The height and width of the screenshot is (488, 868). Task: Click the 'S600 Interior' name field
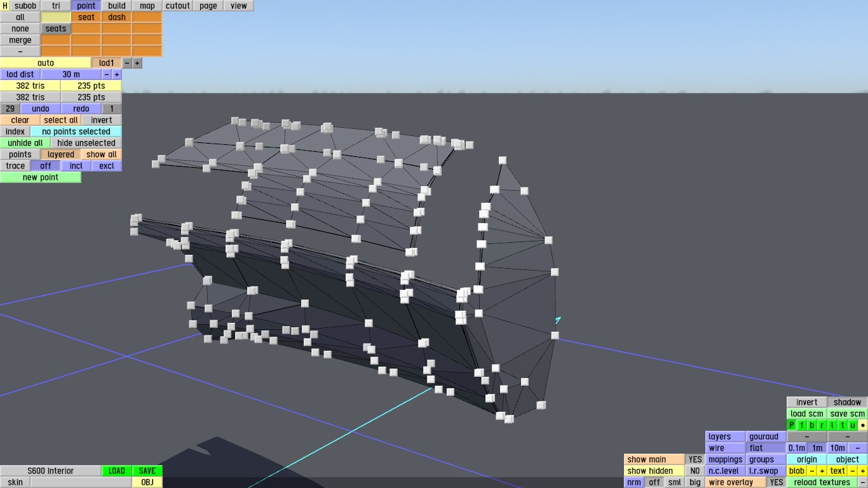point(51,471)
